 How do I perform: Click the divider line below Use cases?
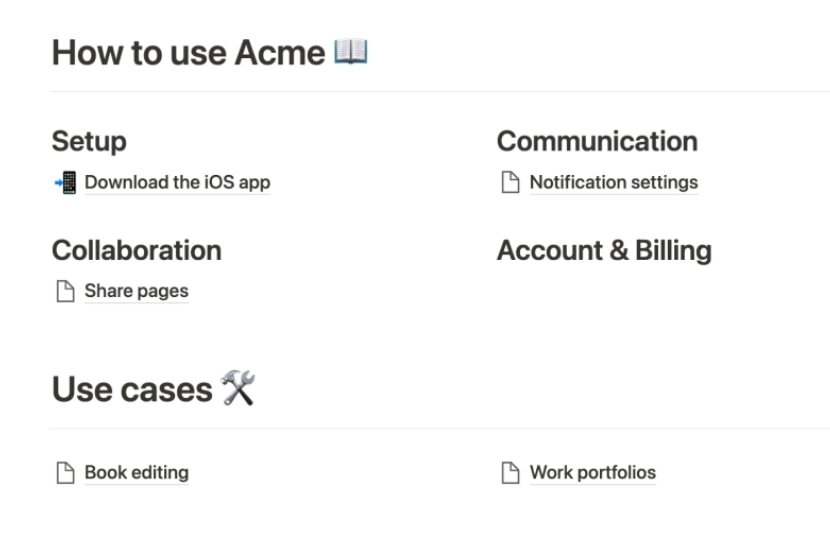pyautogui.click(x=439, y=428)
